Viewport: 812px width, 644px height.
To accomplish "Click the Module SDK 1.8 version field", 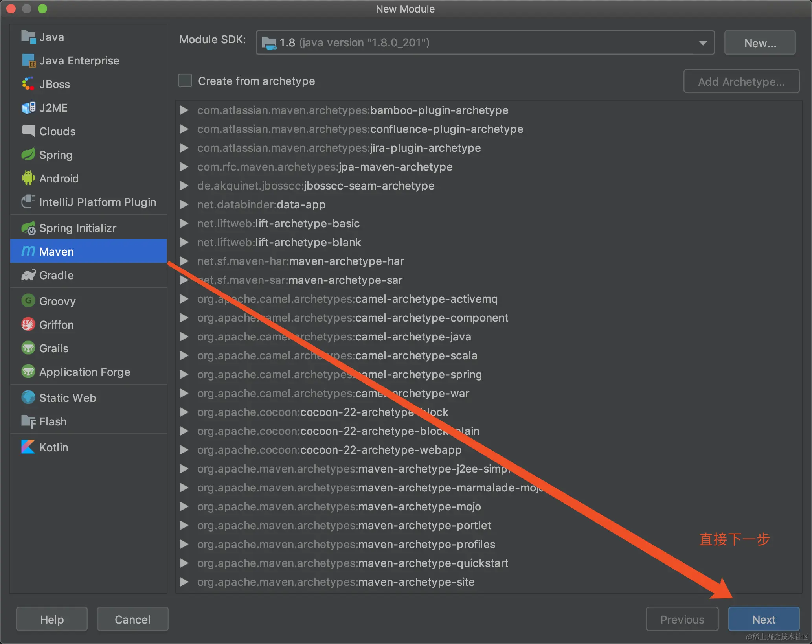I will pyautogui.click(x=485, y=42).
